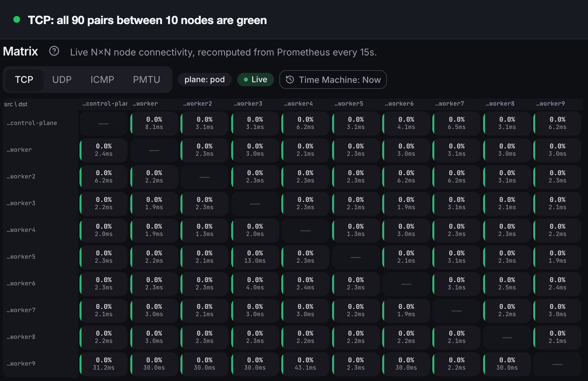Click cell worker9 to worker4 showing 43.1ms
Viewport: 588px width, 381px height.
[305, 364]
